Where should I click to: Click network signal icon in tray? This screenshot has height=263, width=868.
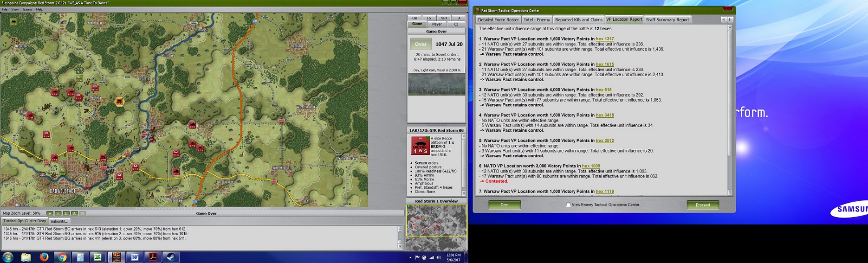pyautogui.click(x=432, y=257)
